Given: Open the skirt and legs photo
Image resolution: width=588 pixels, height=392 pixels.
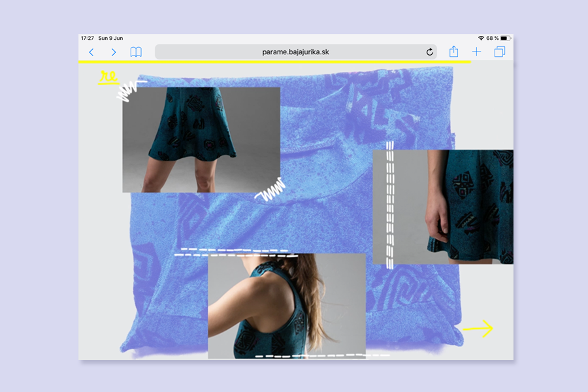Looking at the screenshot, I should (201, 140).
